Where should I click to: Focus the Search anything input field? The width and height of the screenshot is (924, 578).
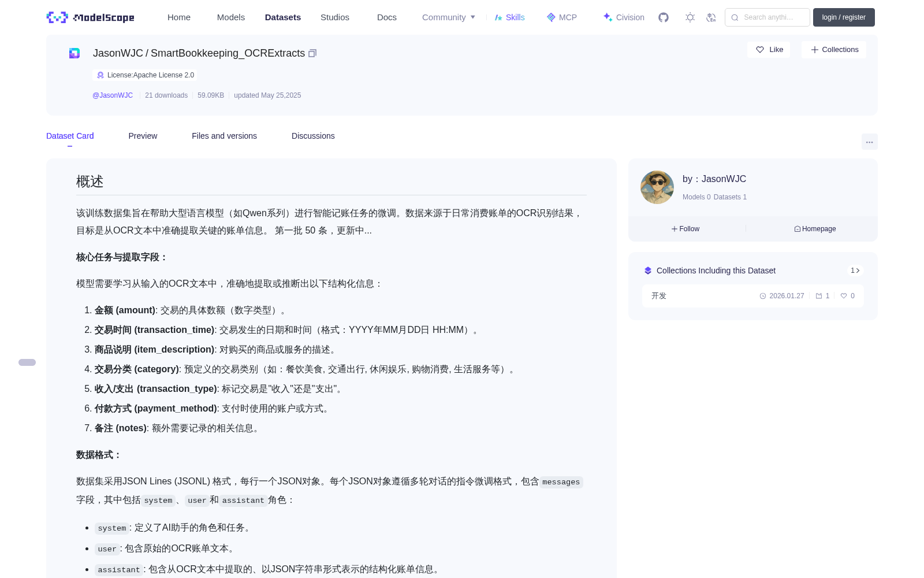tap(767, 17)
